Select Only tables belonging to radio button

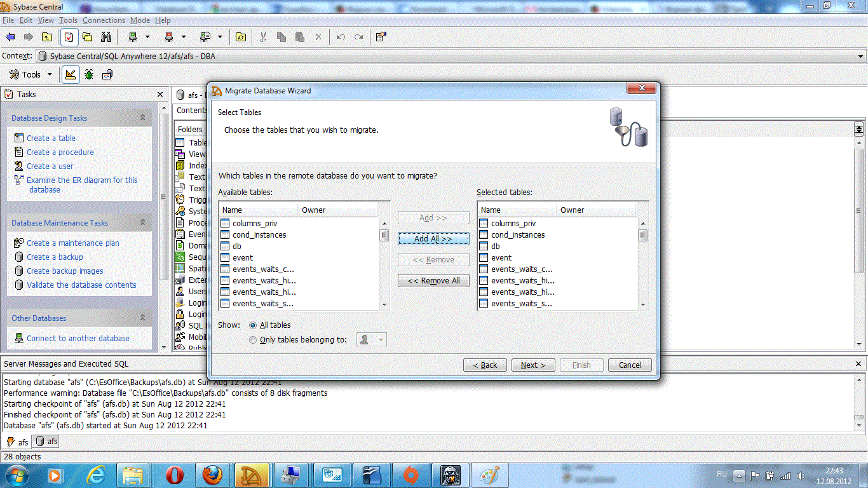[x=253, y=340]
